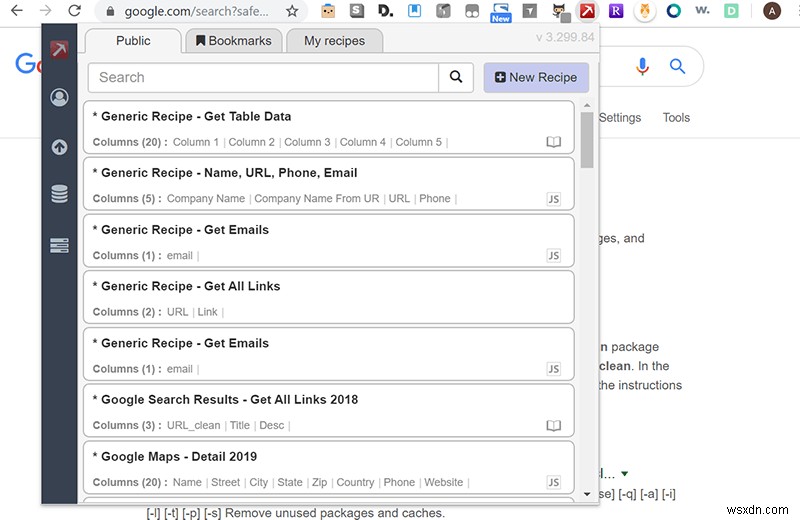Click the New Recipe button
800x520 pixels.
point(536,78)
